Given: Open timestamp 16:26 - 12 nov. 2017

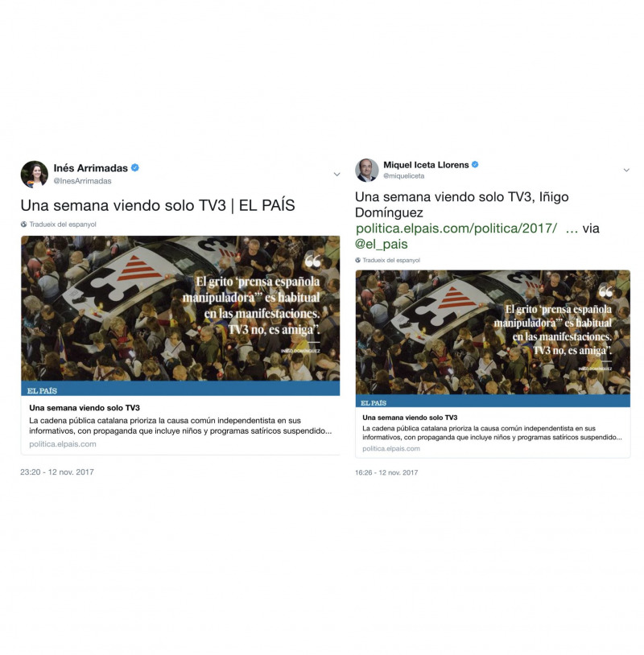Looking at the screenshot, I should 386,472.
